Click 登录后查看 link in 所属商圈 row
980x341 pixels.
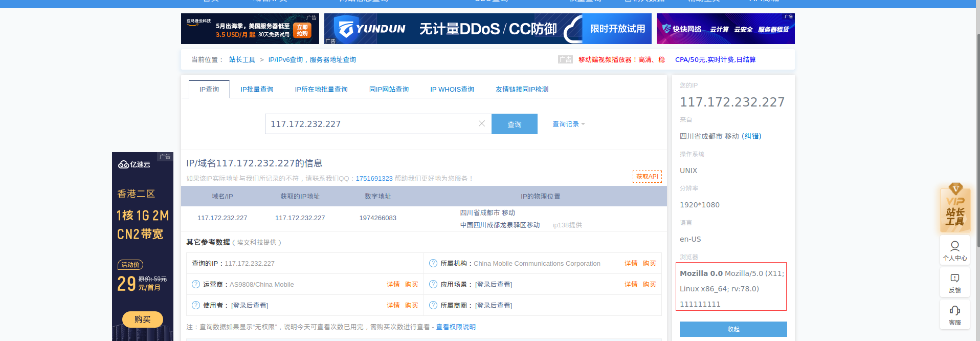(494, 306)
